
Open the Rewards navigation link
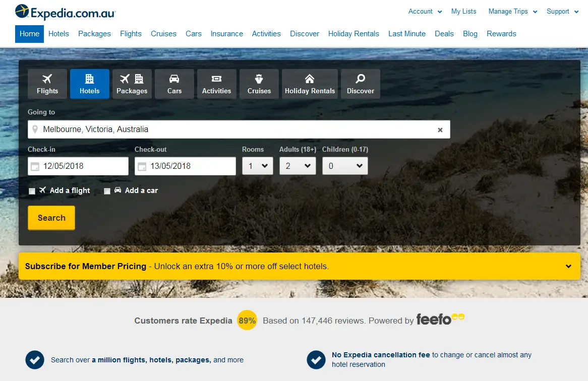pos(501,34)
